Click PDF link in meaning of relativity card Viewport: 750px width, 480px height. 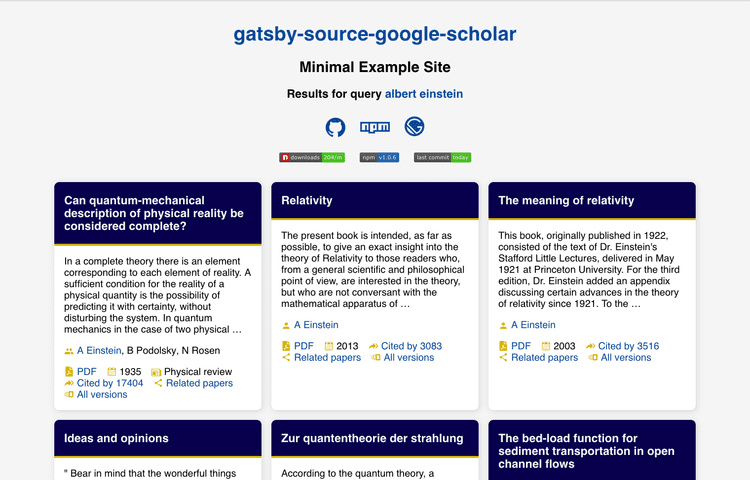click(521, 346)
